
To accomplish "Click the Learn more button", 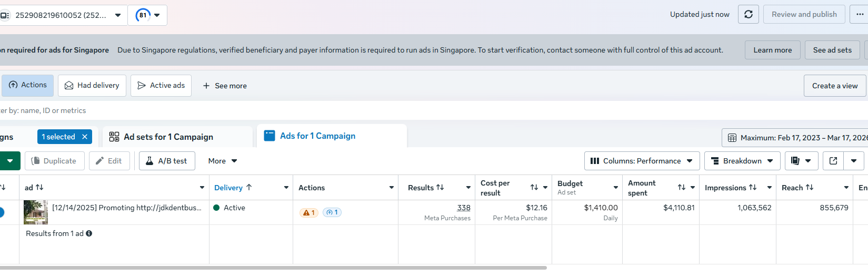I will point(772,50).
